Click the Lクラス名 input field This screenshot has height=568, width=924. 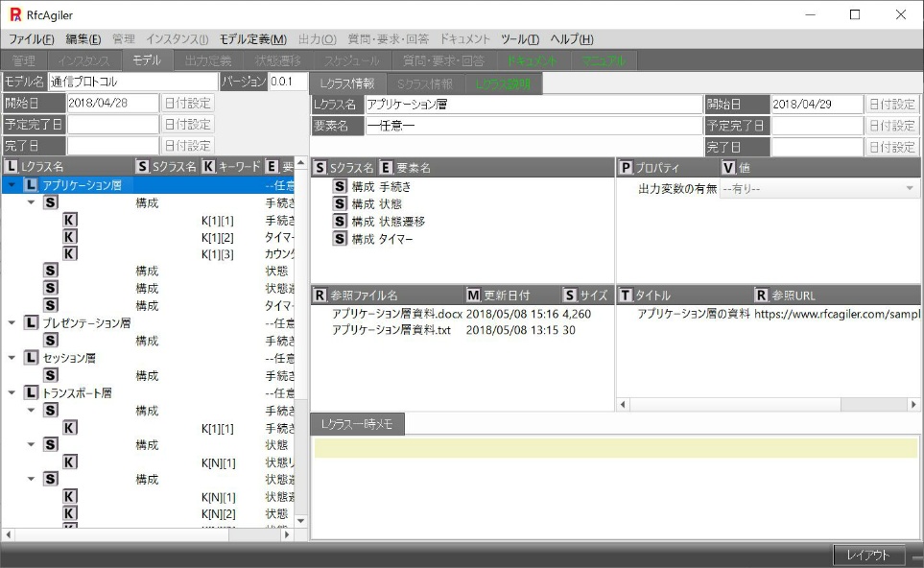click(533, 105)
